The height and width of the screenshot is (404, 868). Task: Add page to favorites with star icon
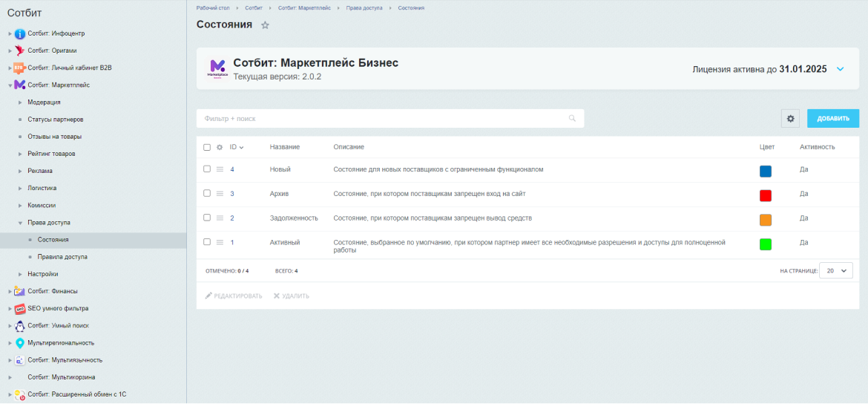pos(265,25)
